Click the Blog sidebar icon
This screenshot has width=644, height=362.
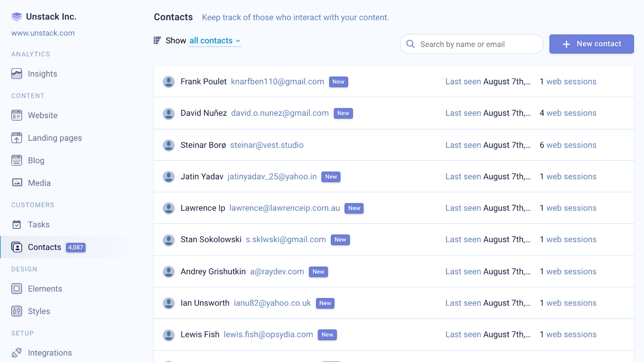point(16,160)
